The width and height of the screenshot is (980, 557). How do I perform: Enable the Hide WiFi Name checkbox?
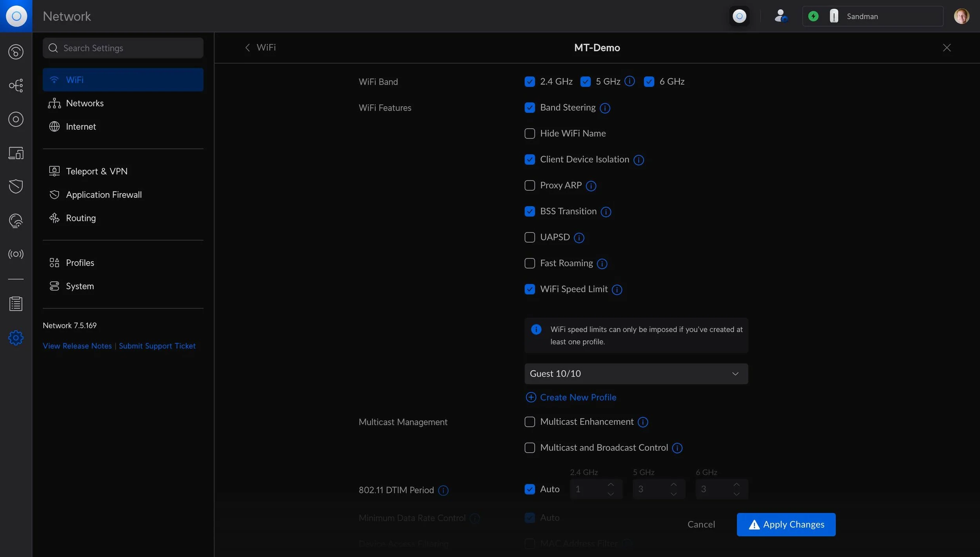530,133
